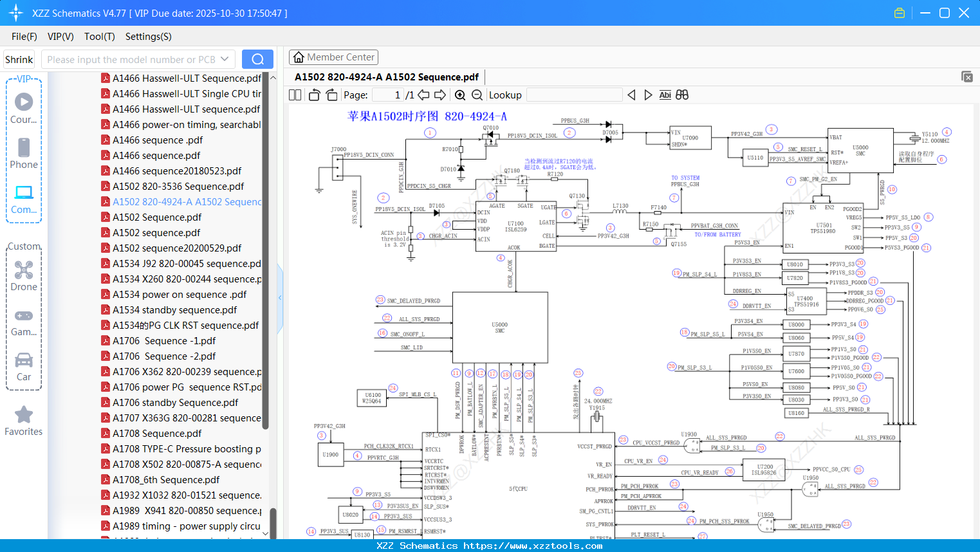Click the magnifier search button
Viewport: 980px width, 552px height.
[x=257, y=59]
